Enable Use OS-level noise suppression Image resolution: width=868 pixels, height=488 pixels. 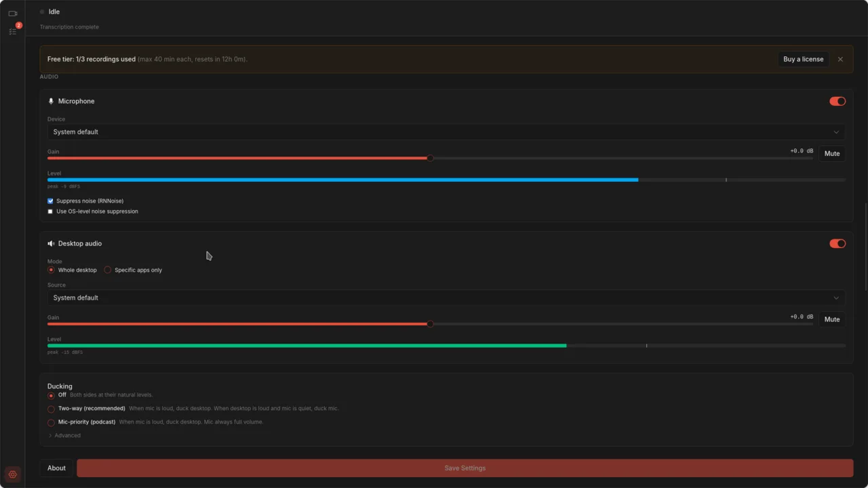(50, 211)
